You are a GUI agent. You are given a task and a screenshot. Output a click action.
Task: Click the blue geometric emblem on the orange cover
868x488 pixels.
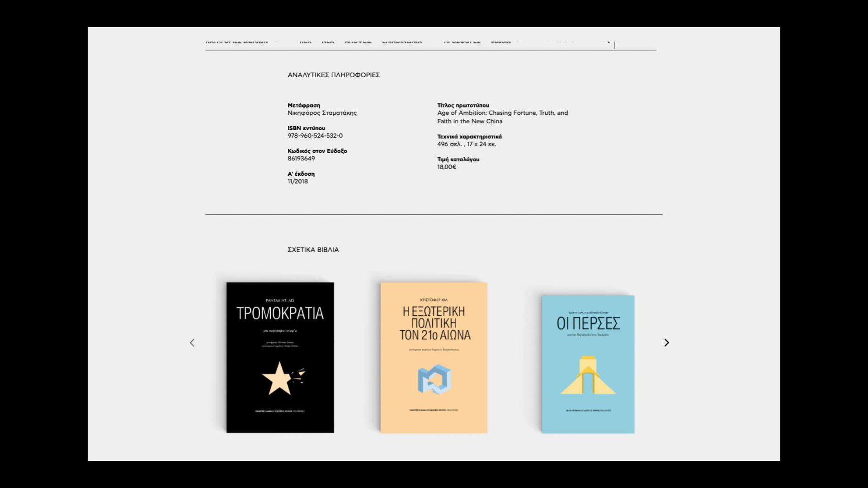tap(434, 379)
